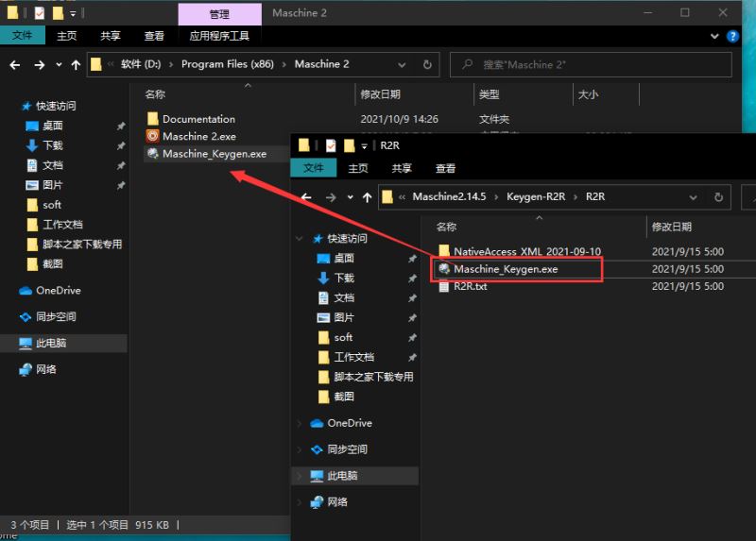The height and width of the screenshot is (541, 756).
Task: Open 图片 in Maschine 2 window sidebar
Action: pyautogui.click(x=53, y=185)
